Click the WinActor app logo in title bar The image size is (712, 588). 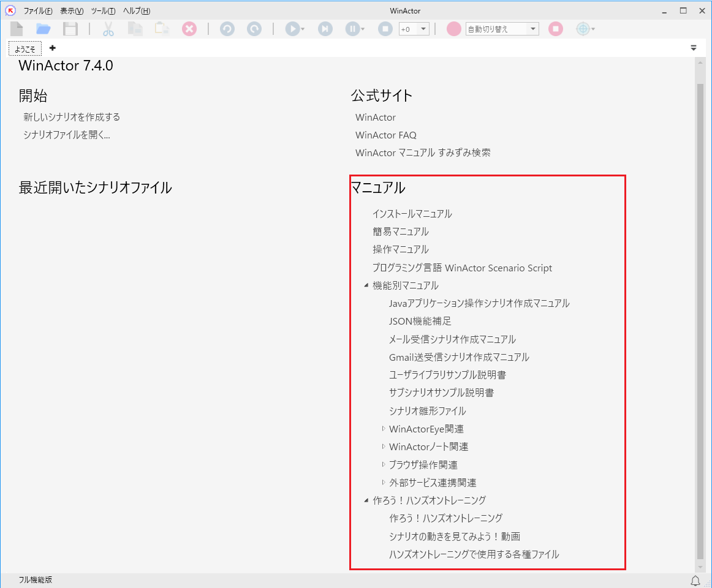(10, 10)
